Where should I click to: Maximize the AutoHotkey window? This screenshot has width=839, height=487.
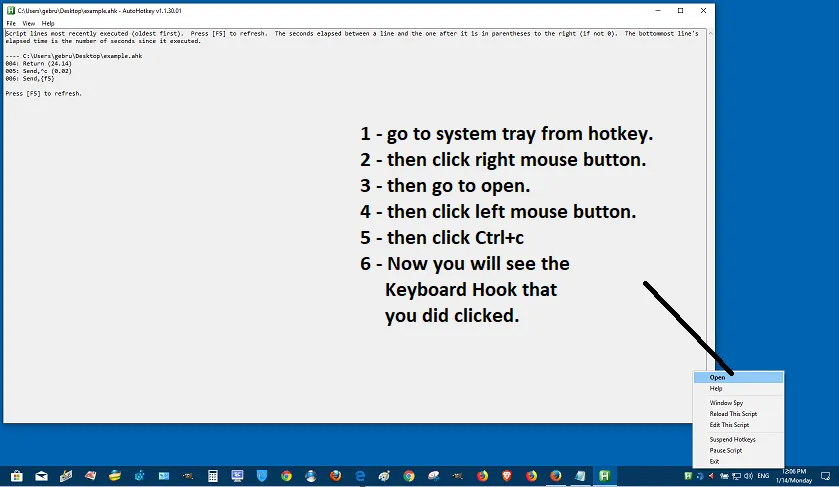(x=681, y=10)
